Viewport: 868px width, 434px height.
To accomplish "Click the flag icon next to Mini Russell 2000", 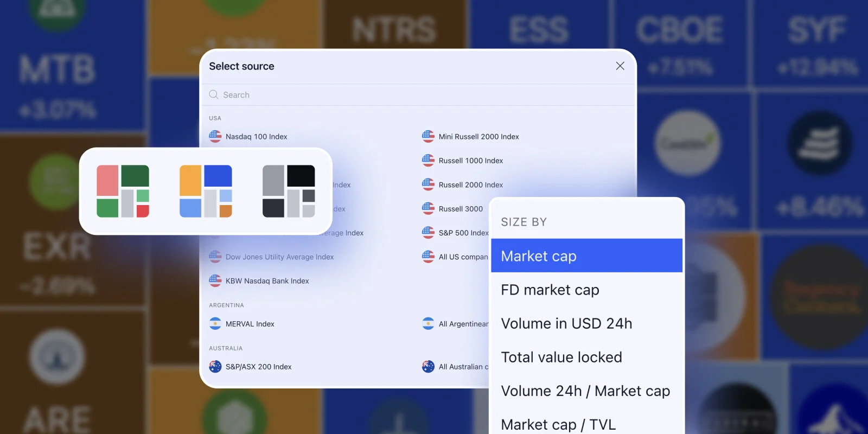I will pos(428,136).
